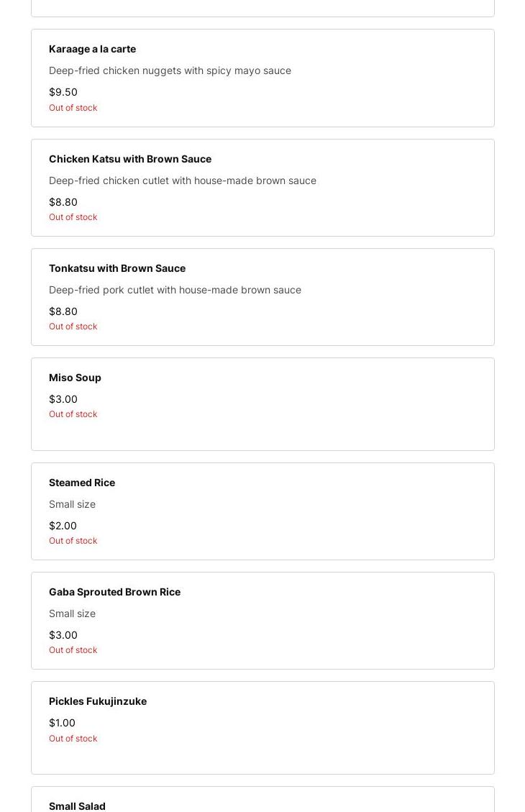This screenshot has height=812, width=525.
Task: Open Pickles Fukujinzuke menu entry
Action: coord(98,701)
